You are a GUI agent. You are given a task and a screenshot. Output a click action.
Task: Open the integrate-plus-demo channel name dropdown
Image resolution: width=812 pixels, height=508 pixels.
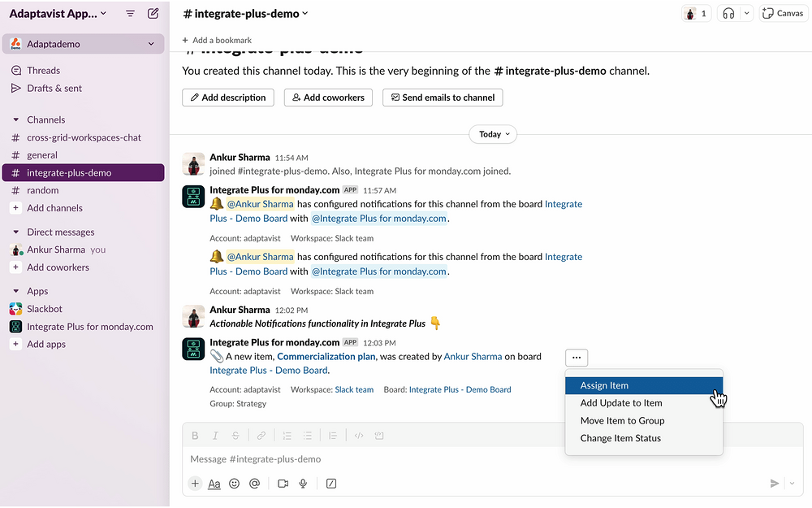[245, 14]
